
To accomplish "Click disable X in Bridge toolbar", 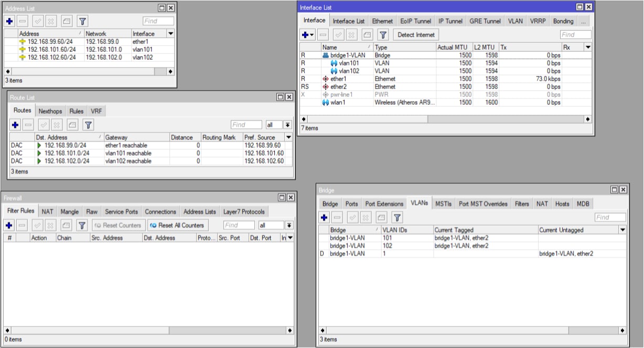I will [x=365, y=217].
